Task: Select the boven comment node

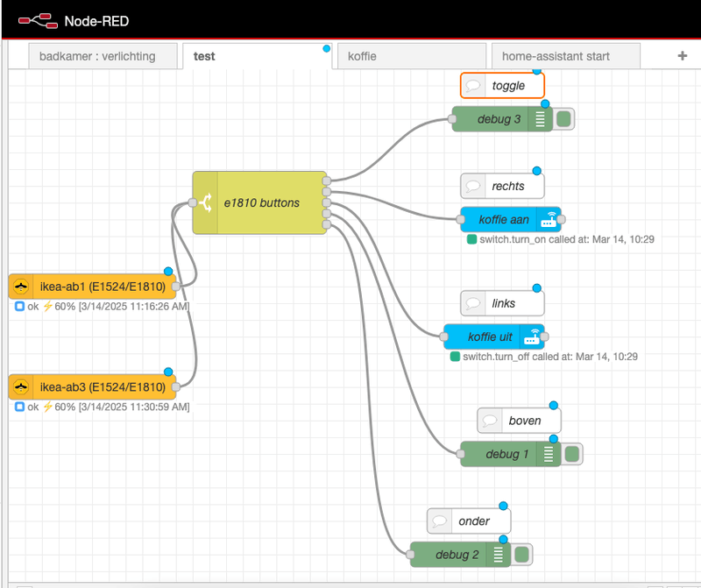Action: (x=519, y=421)
